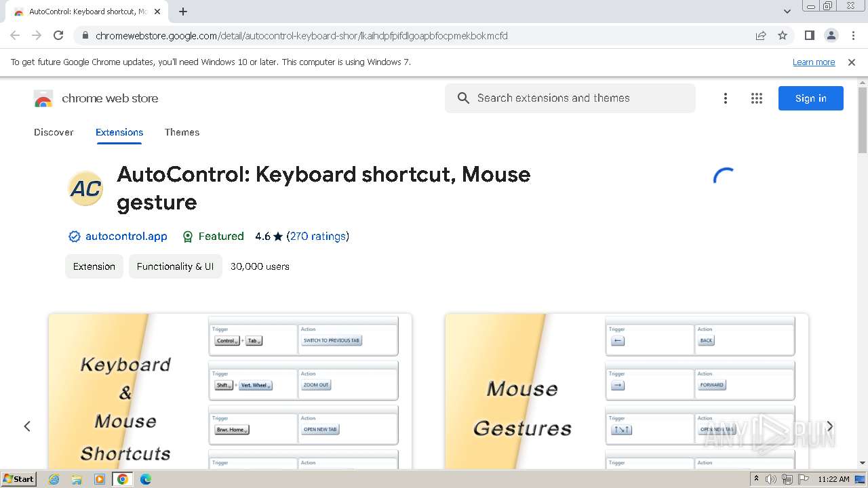
Task: Dismiss the Chrome update notification bar
Action: tap(852, 62)
